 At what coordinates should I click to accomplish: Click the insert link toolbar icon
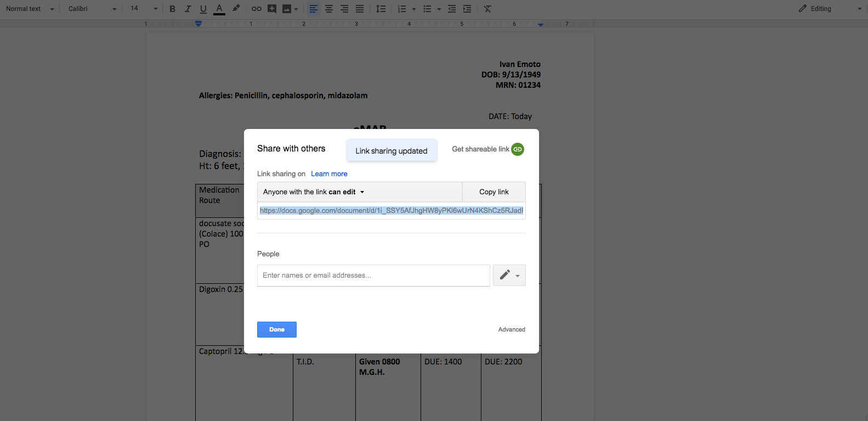[x=256, y=9]
